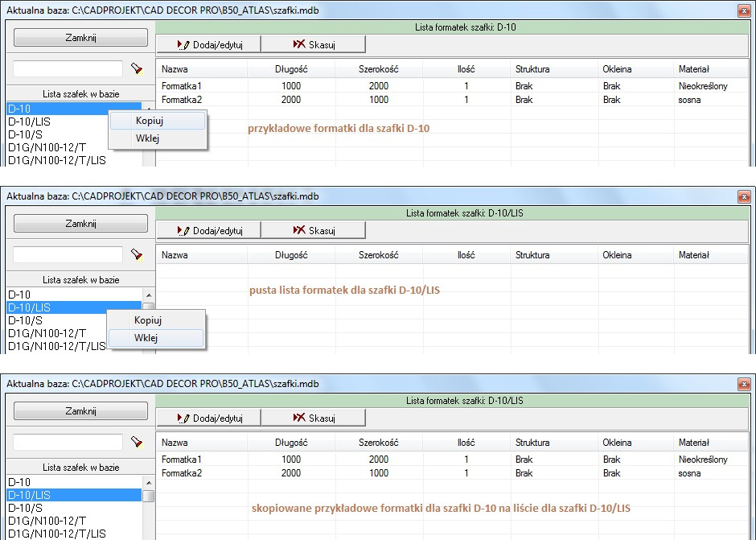Select D-10 cabinet in middle window list
Image resolution: width=756 pixels, height=540 pixels.
(x=74, y=295)
